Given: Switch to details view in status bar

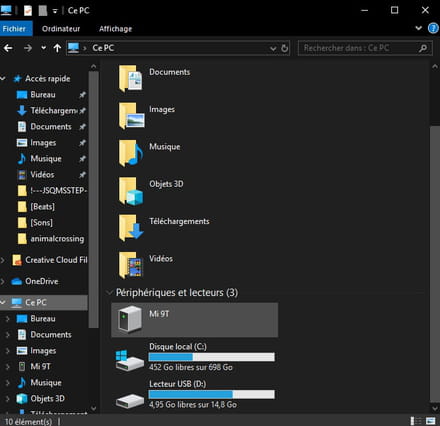Looking at the screenshot, I should pos(416,421).
